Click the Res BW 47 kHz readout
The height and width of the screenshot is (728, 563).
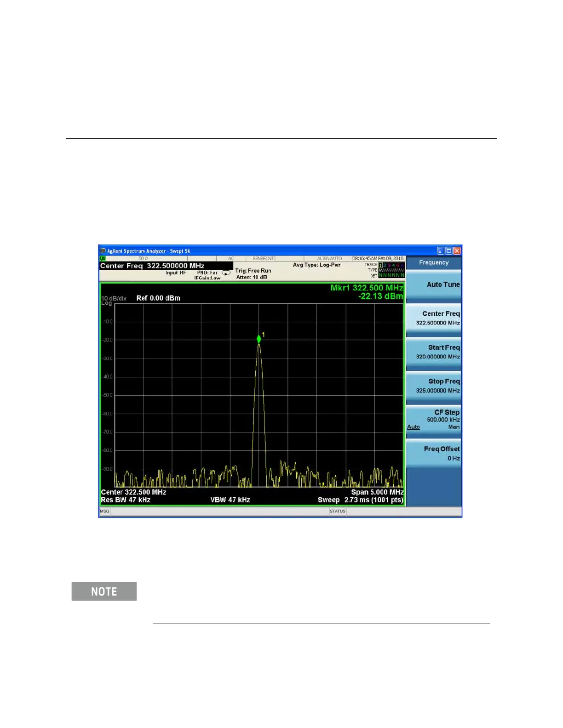click(126, 500)
